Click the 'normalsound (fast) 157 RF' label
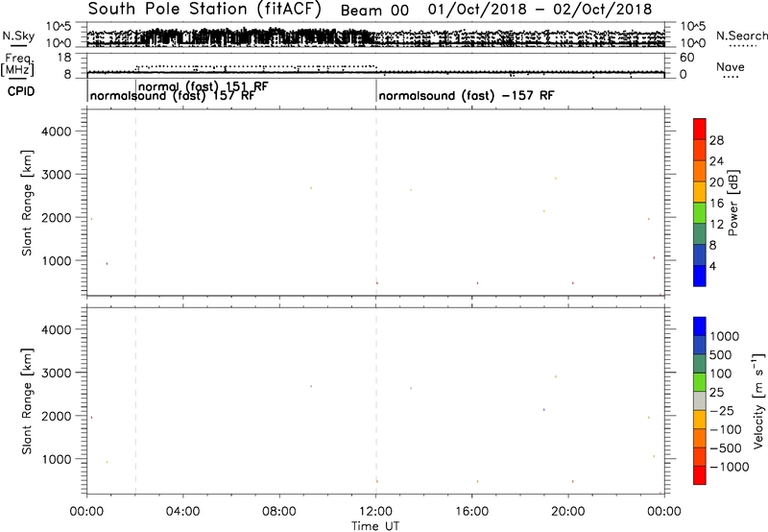 point(173,95)
